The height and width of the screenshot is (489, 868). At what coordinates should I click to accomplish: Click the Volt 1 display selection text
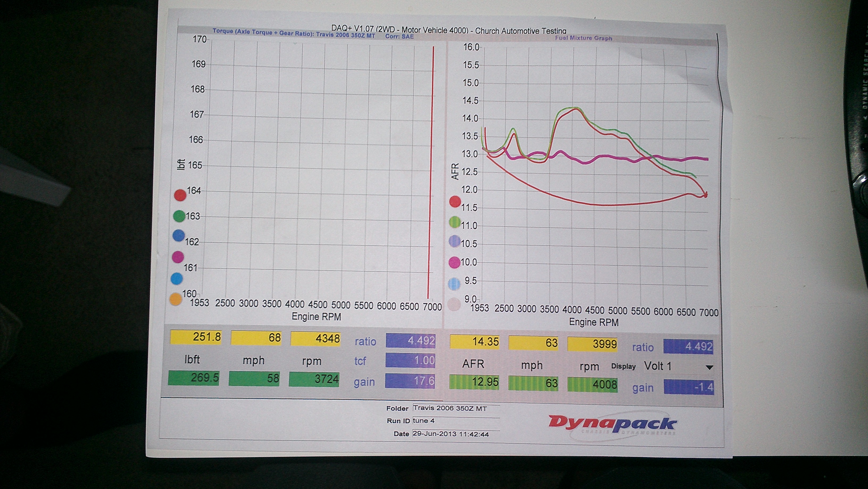coord(657,366)
